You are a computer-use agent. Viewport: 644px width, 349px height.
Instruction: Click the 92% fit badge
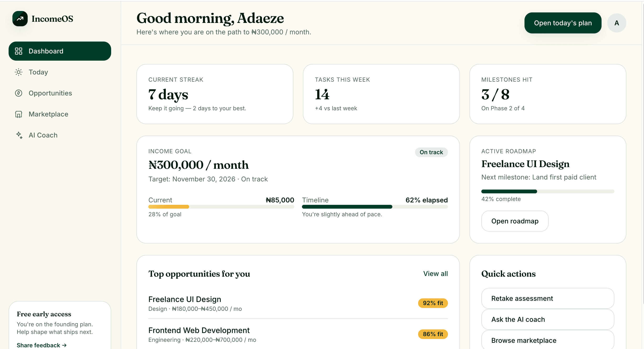click(x=433, y=303)
